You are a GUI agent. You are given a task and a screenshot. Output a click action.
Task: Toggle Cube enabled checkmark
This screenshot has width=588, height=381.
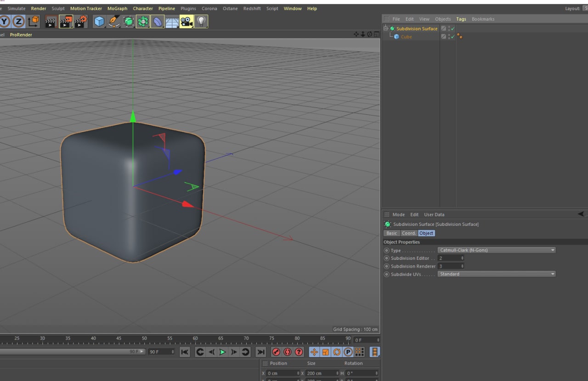452,37
